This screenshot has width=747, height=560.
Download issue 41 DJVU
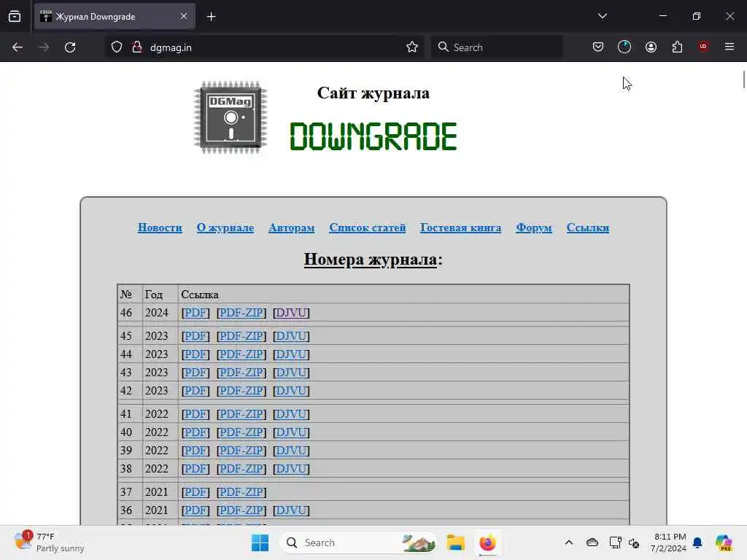pyautogui.click(x=291, y=414)
